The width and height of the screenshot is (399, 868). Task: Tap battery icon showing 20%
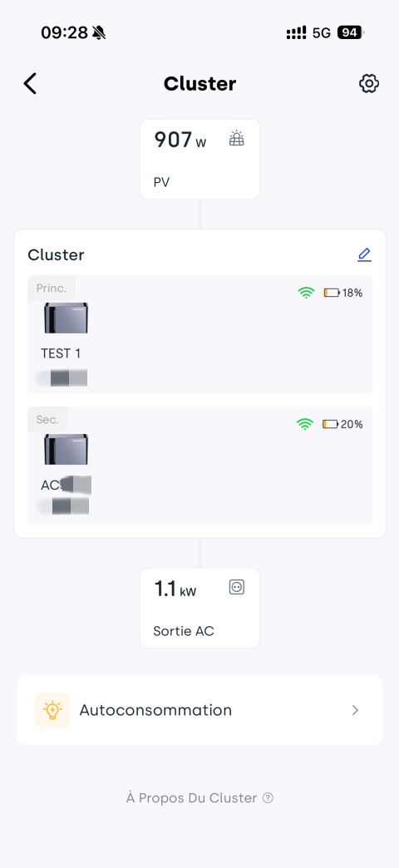coord(330,424)
